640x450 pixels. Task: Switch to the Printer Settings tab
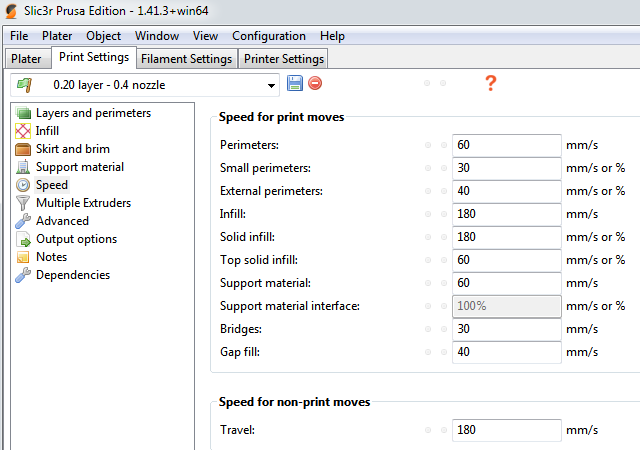(x=284, y=59)
